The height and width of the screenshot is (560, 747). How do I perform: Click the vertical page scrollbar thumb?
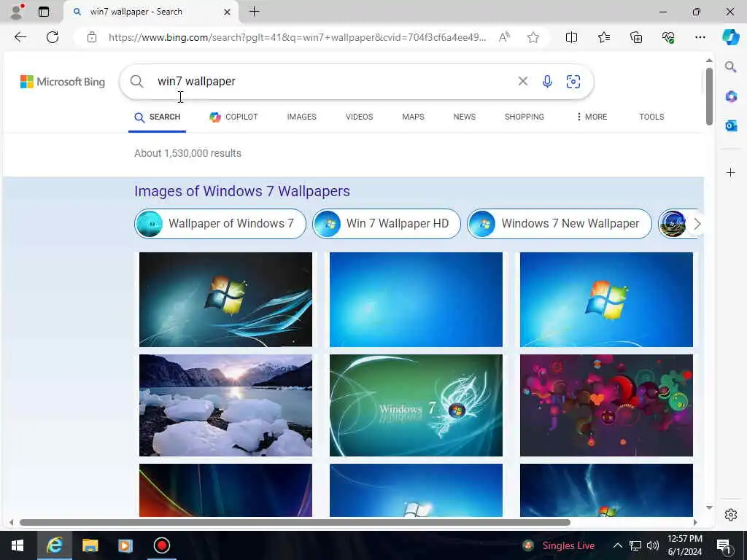coord(709,97)
